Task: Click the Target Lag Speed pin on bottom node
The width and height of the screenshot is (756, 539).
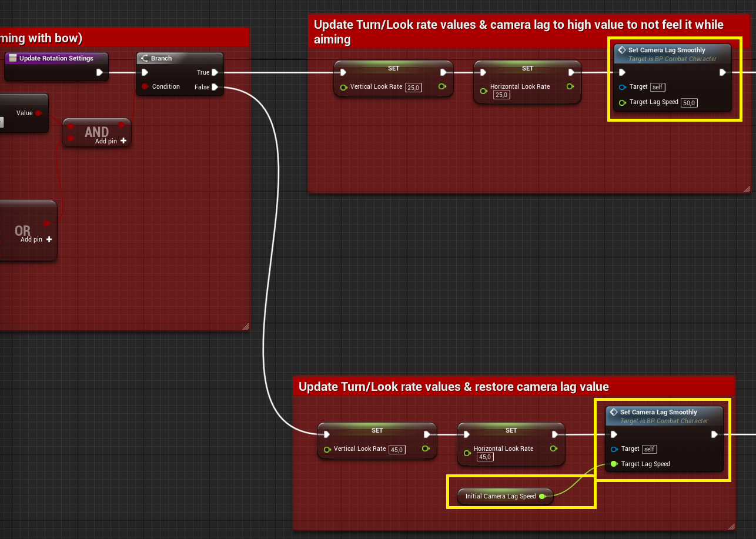Action: (614, 464)
